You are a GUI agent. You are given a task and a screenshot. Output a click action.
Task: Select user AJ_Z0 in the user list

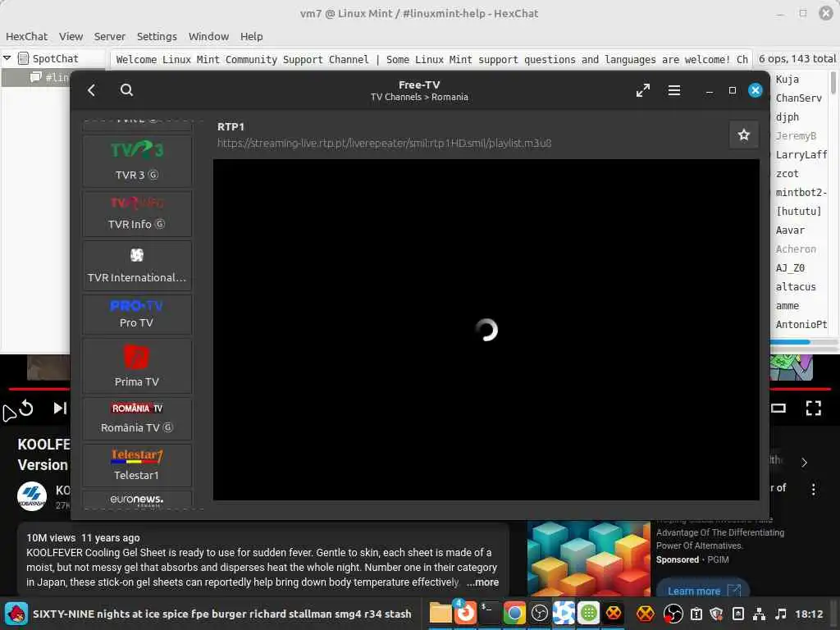coord(790,268)
